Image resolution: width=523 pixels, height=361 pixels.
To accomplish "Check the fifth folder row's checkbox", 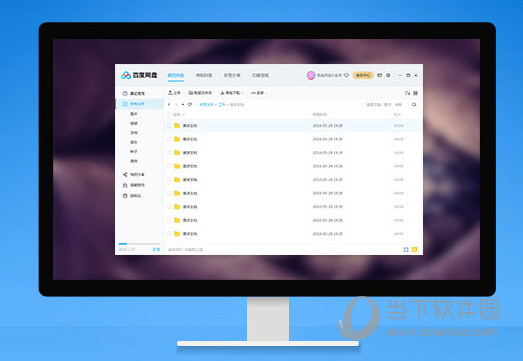I will (x=169, y=179).
